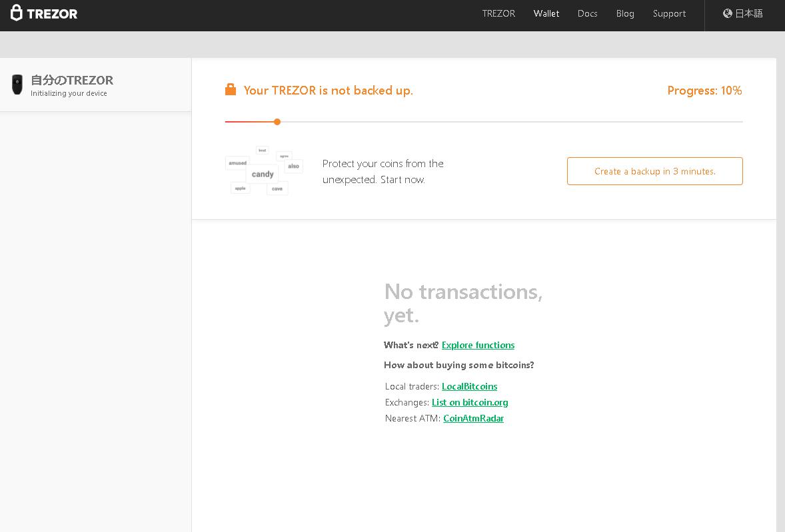This screenshot has height=532, width=785.
Task: Switch to the Wallet tab
Action: pyautogui.click(x=546, y=13)
